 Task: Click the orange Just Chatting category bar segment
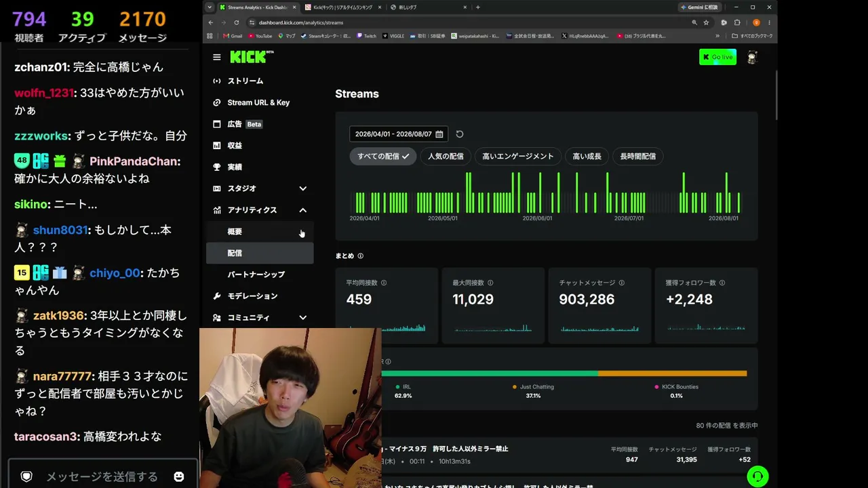click(673, 373)
